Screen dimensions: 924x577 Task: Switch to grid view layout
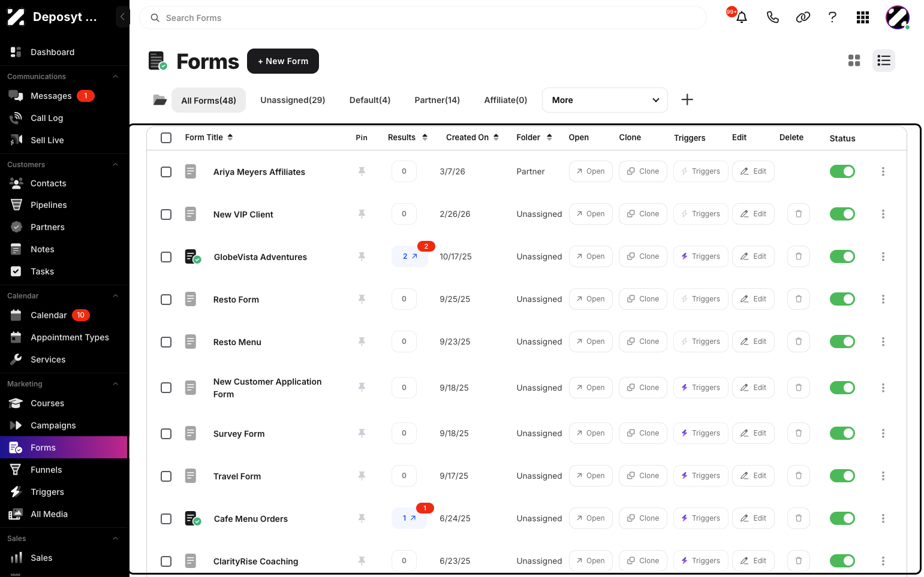(854, 61)
